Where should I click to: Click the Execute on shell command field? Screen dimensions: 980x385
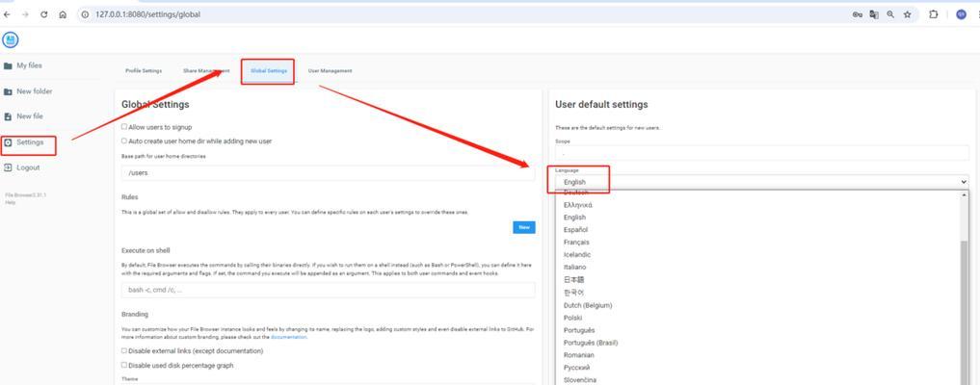pyautogui.click(x=329, y=290)
